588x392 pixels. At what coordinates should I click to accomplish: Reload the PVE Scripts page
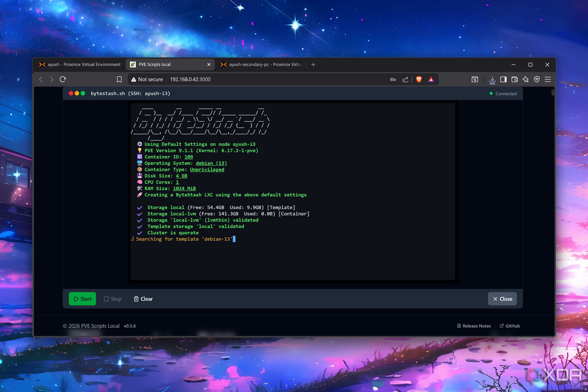(x=63, y=79)
